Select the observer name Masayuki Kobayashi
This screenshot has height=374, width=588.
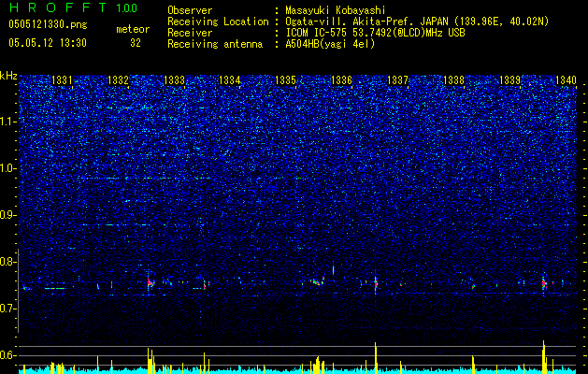[x=336, y=10]
